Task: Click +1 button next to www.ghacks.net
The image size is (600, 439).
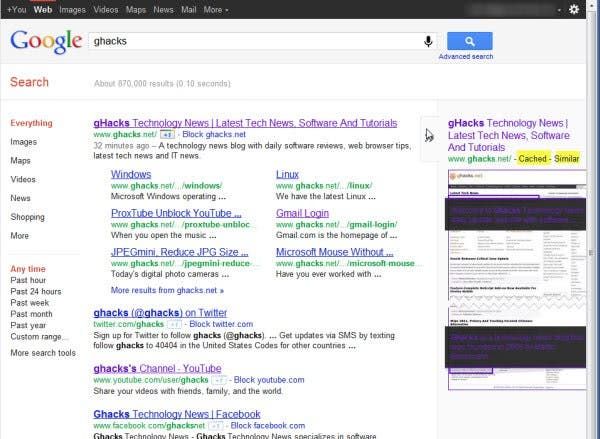Action: tap(167, 135)
